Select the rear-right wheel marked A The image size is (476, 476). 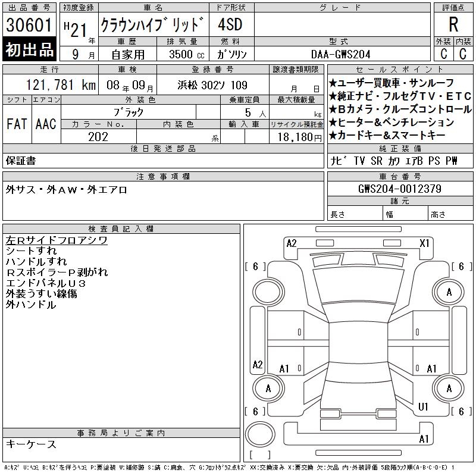449,389
